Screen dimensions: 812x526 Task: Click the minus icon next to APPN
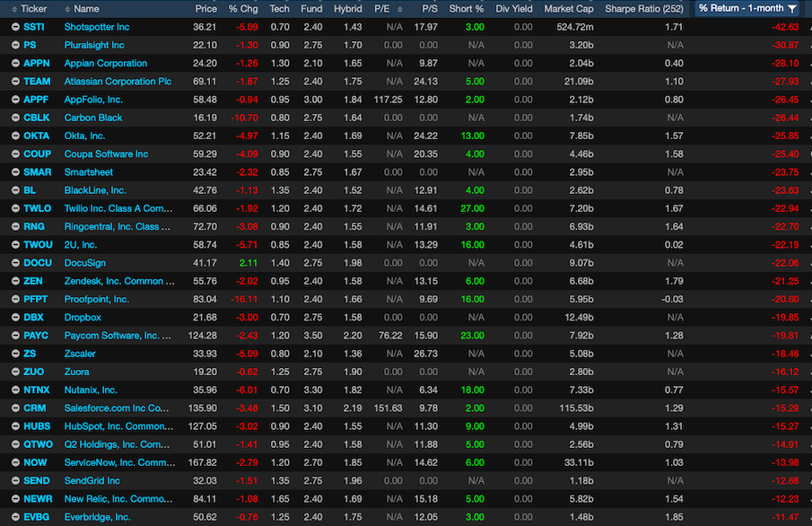(x=15, y=63)
